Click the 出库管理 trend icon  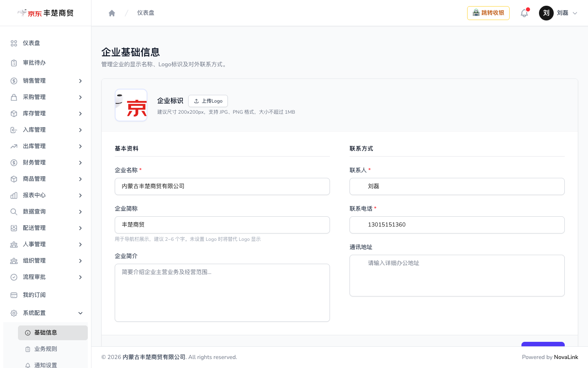tap(14, 146)
